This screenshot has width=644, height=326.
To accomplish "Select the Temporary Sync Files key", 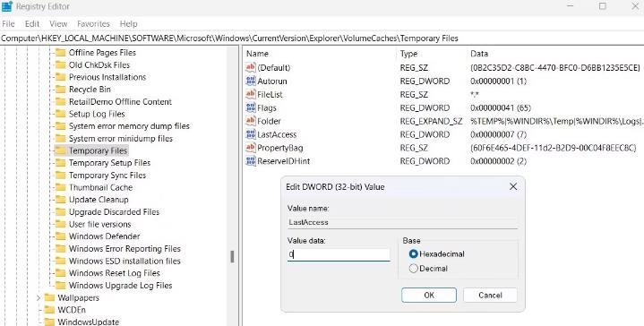I will [107, 176].
